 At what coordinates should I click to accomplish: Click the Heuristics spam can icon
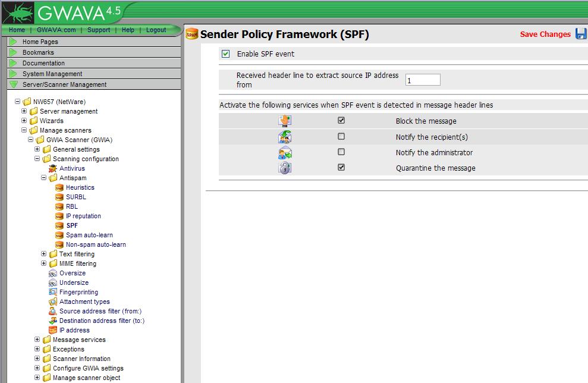pyautogui.click(x=59, y=187)
